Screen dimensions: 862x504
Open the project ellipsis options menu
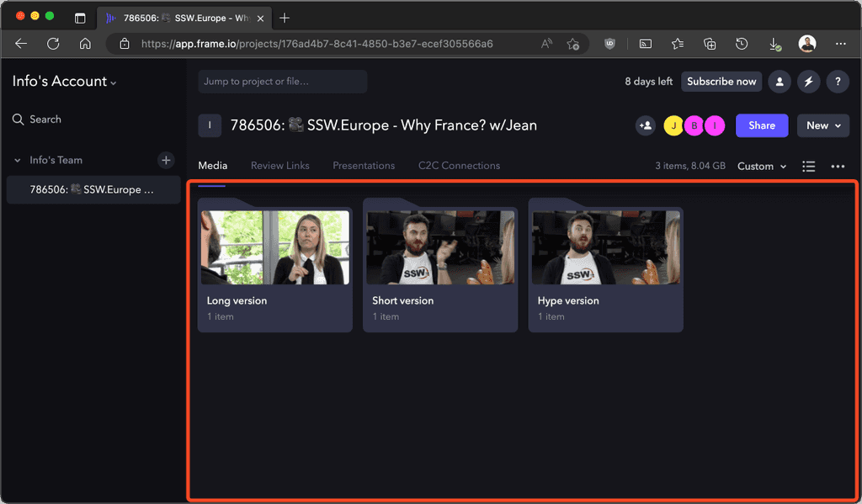click(838, 166)
